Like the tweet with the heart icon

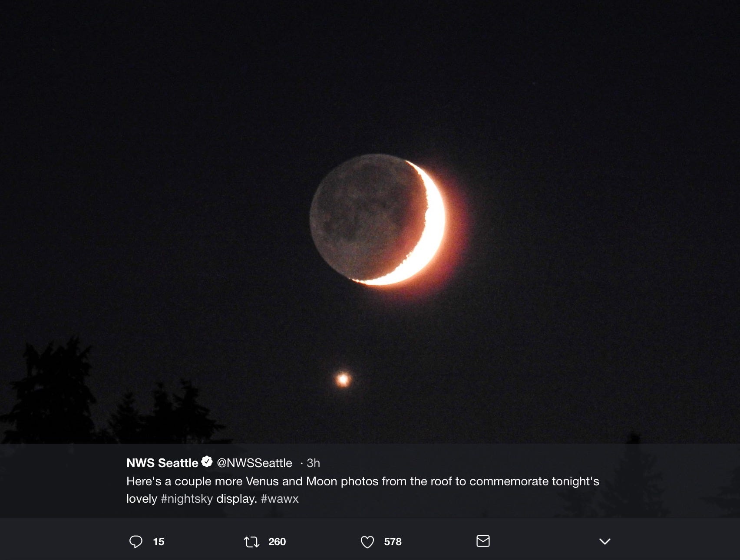pyautogui.click(x=367, y=542)
